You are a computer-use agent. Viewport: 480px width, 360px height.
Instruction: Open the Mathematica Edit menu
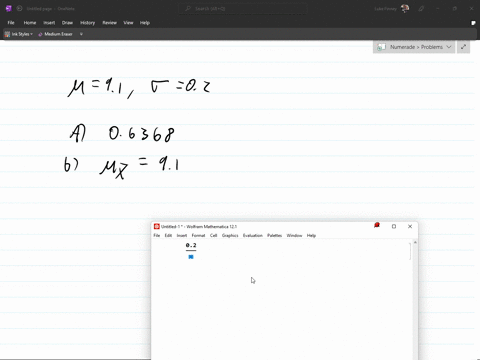click(168, 235)
